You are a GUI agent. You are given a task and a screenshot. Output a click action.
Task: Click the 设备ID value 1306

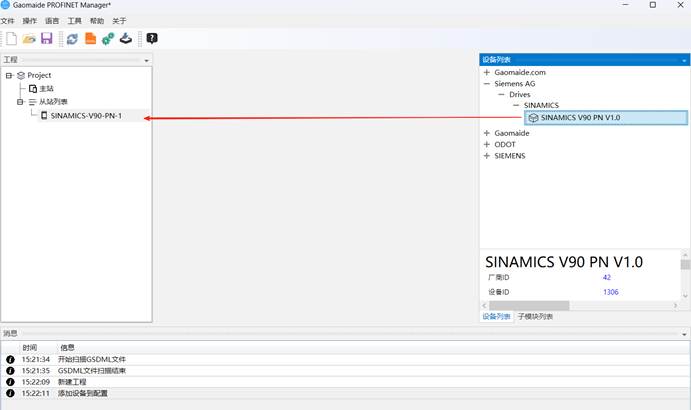point(611,292)
